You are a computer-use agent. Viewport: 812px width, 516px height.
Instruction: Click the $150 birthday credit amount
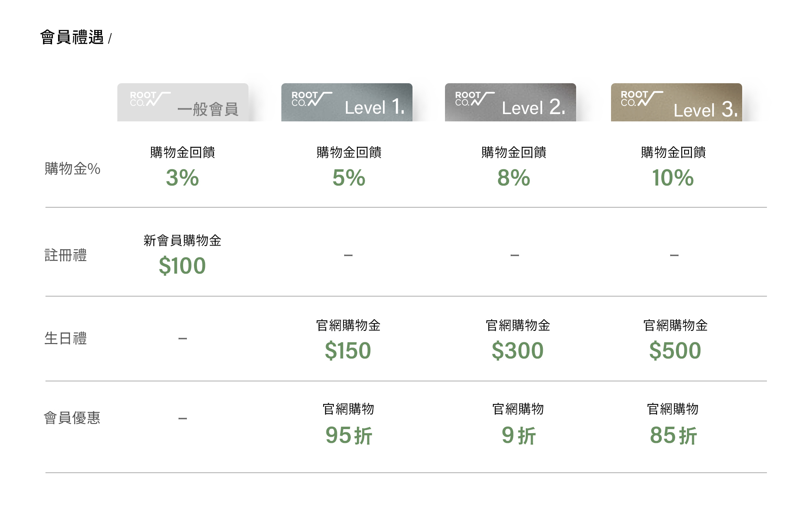point(348,351)
